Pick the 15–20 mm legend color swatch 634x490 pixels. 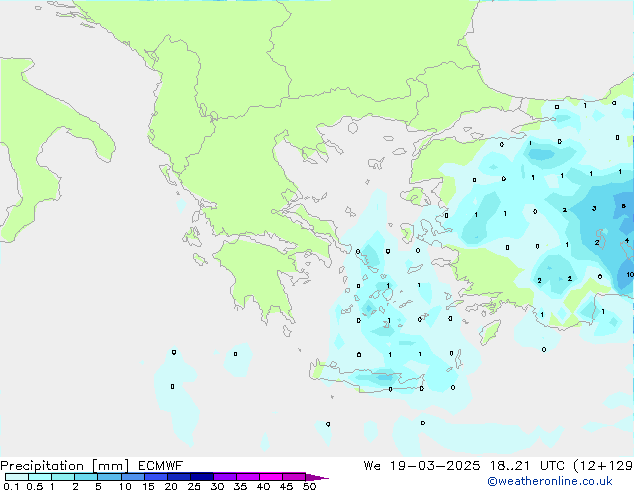[x=156, y=477]
